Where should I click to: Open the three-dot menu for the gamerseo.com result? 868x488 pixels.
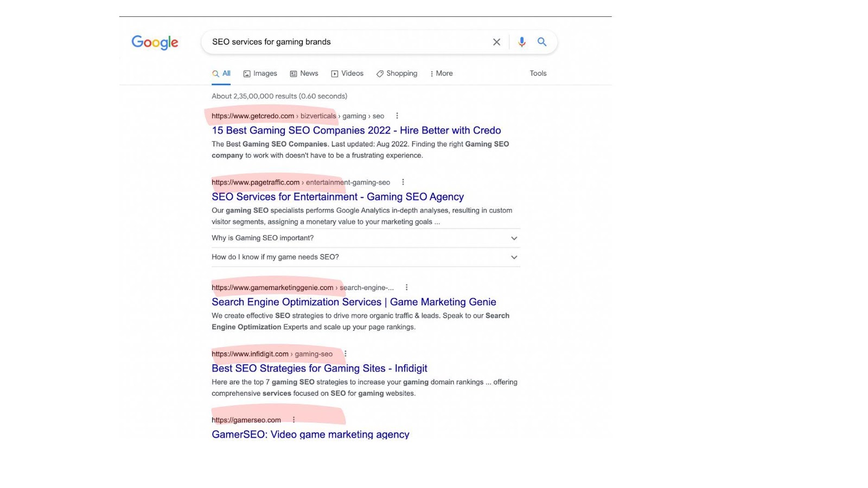(x=294, y=420)
